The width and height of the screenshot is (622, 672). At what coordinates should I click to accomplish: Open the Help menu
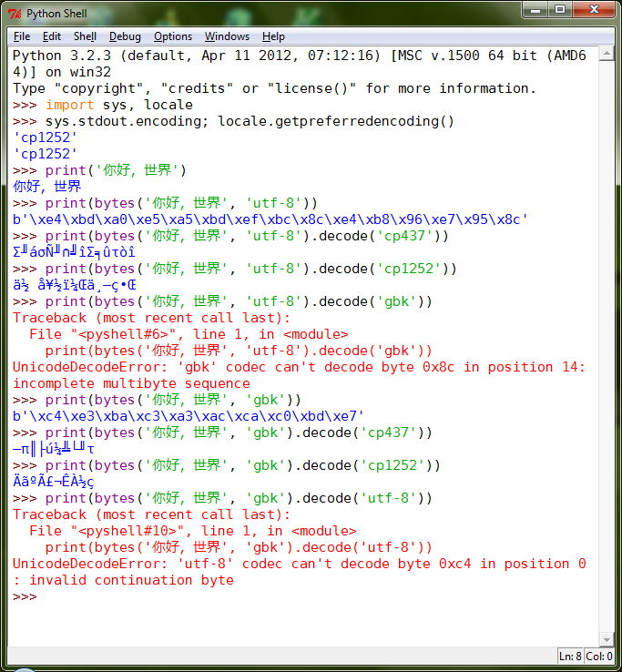click(273, 36)
